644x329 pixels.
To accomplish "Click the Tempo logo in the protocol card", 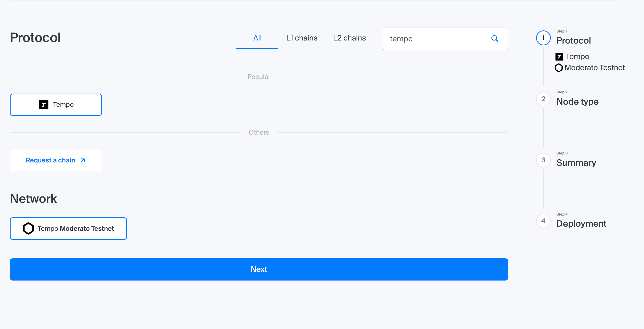I will coord(44,105).
